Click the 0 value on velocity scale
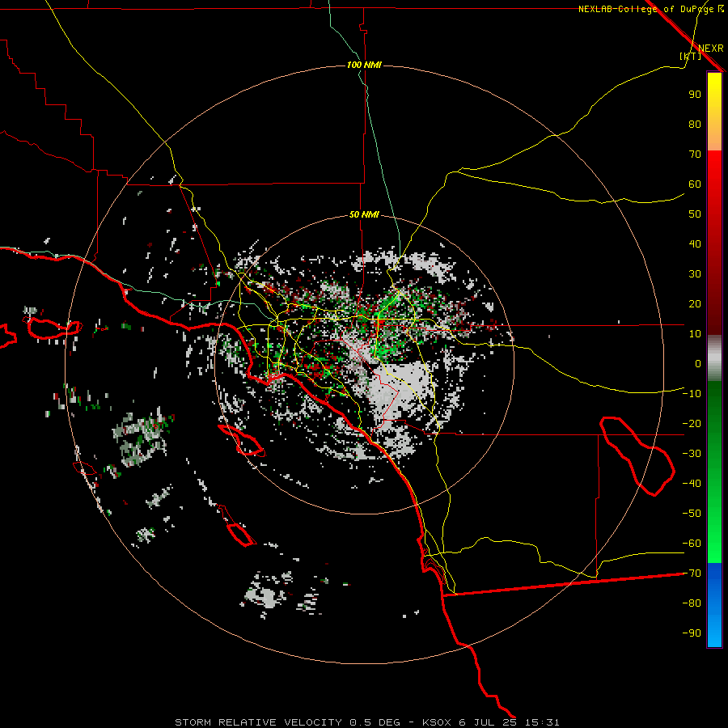This screenshot has width=728, height=728. [698, 364]
